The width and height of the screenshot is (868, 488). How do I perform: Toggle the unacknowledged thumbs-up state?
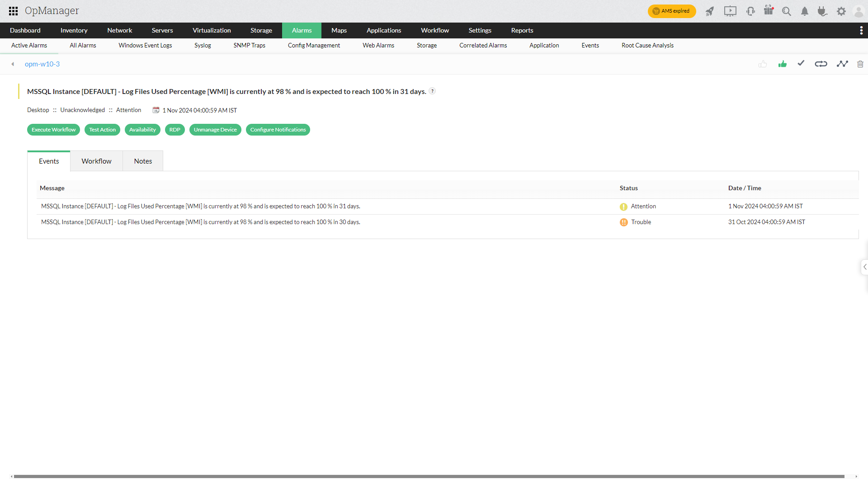click(763, 64)
